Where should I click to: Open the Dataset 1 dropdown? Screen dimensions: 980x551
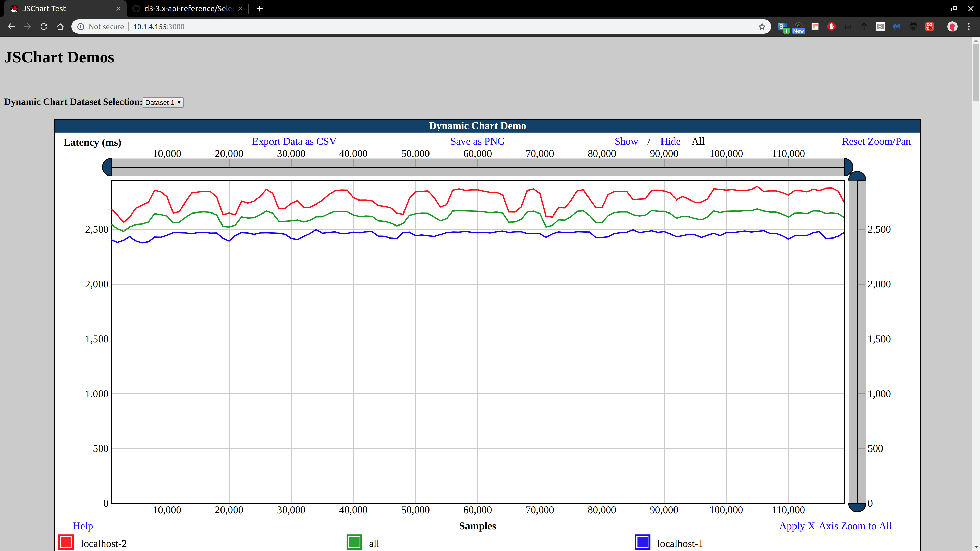coord(163,103)
